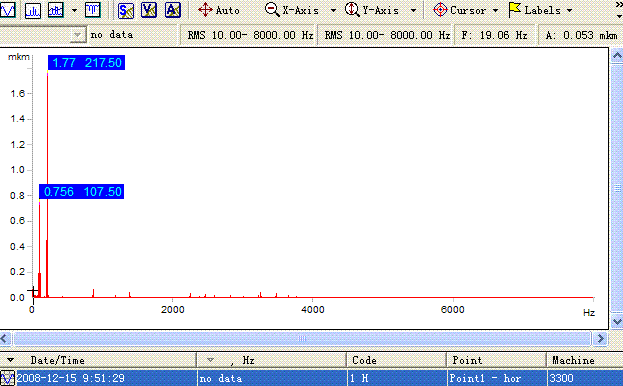623x386 pixels.
Task: Select the cepstrum view icon
Action: [93, 10]
